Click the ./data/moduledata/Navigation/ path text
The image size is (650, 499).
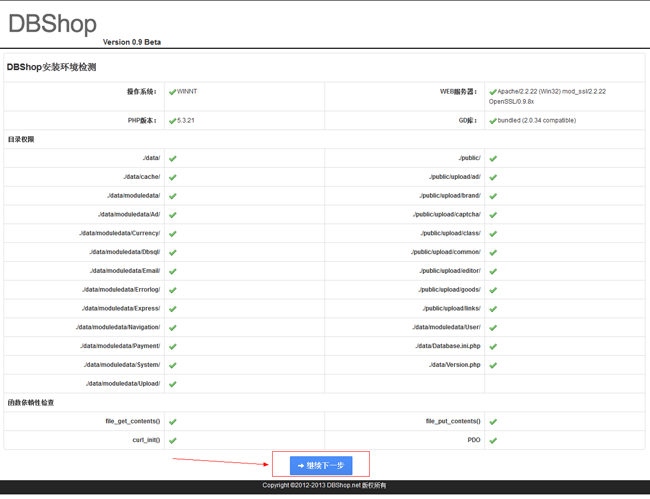[118, 327]
